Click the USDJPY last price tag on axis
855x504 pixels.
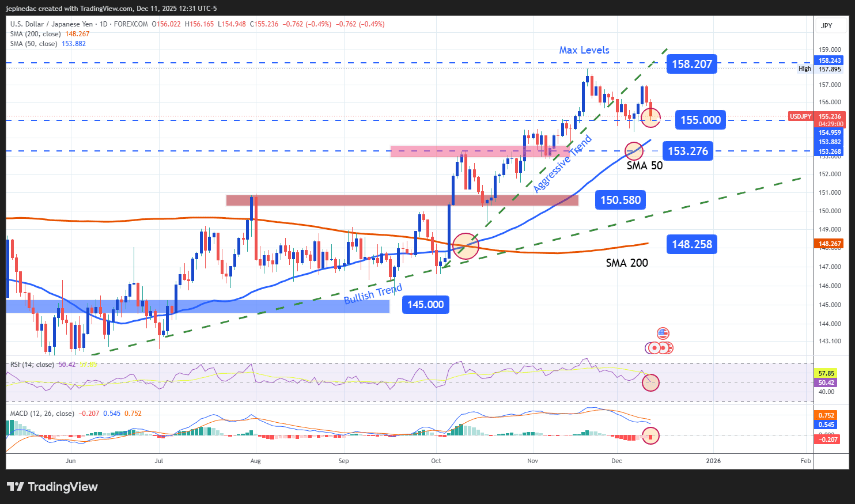pos(800,116)
